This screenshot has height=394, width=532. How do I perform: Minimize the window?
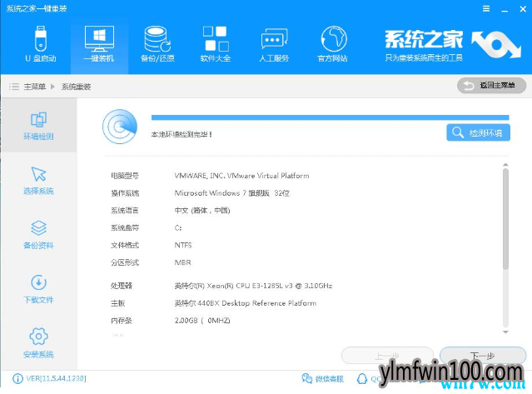click(505, 10)
